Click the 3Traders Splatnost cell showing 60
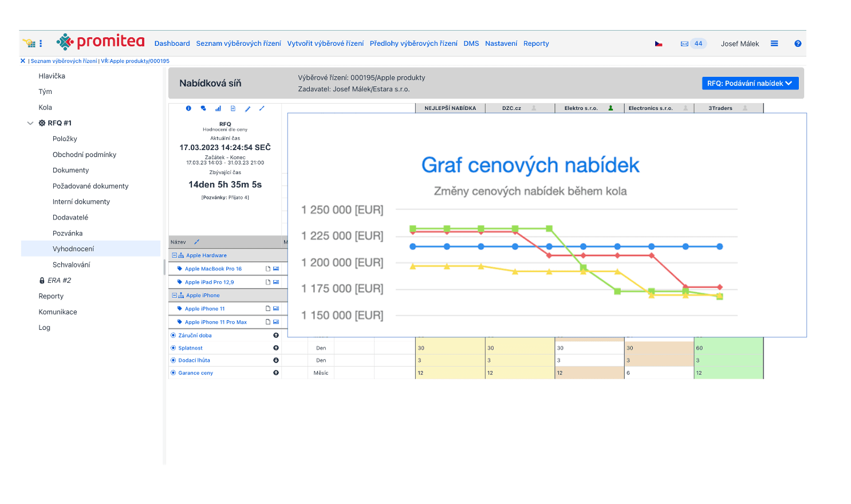 (728, 348)
